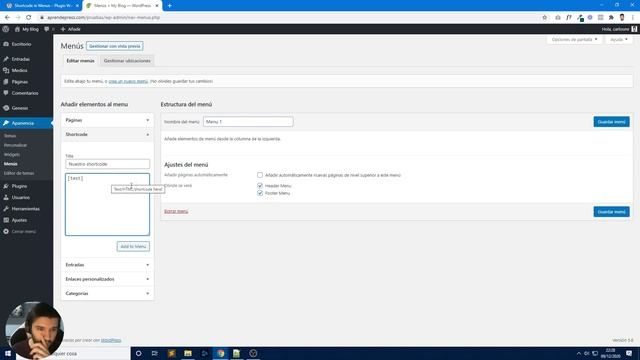Open Opciones de pantalla dropdown
The width and height of the screenshot is (640, 360).
574,40
